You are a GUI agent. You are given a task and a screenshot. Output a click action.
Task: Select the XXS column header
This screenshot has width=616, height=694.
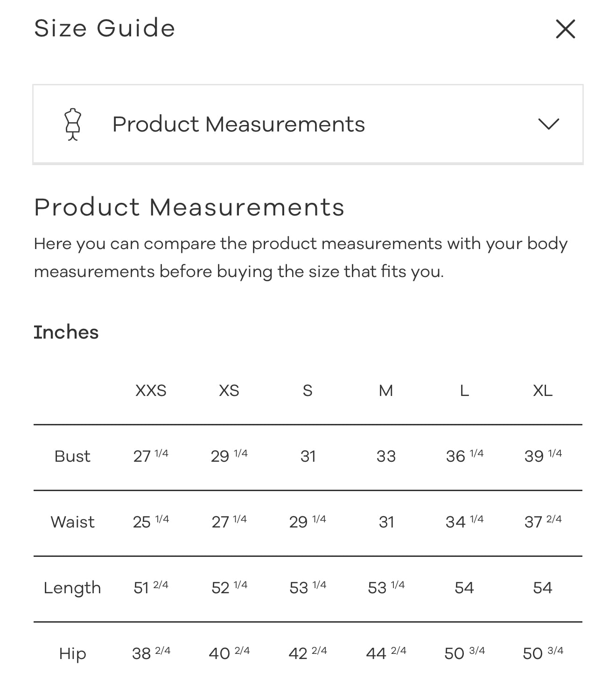click(x=151, y=390)
